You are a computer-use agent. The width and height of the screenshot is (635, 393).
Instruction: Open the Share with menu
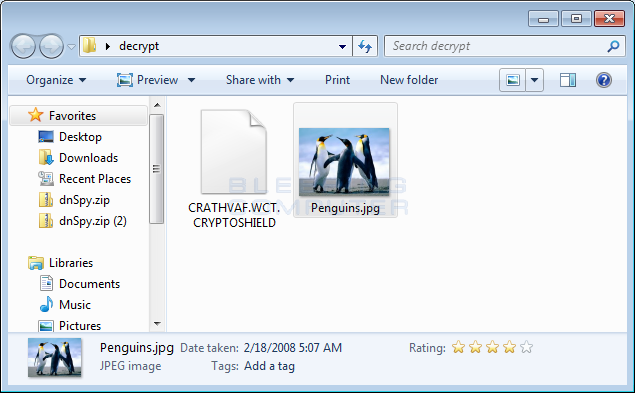(x=260, y=80)
